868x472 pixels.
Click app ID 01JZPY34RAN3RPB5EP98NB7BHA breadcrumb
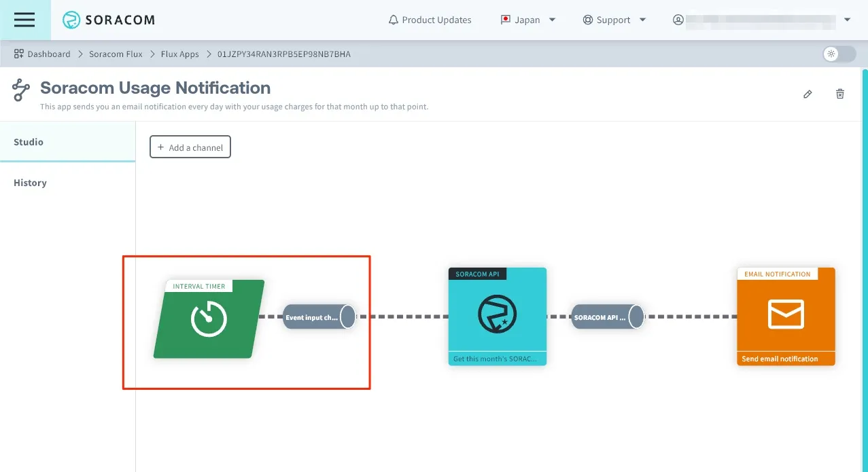(284, 54)
